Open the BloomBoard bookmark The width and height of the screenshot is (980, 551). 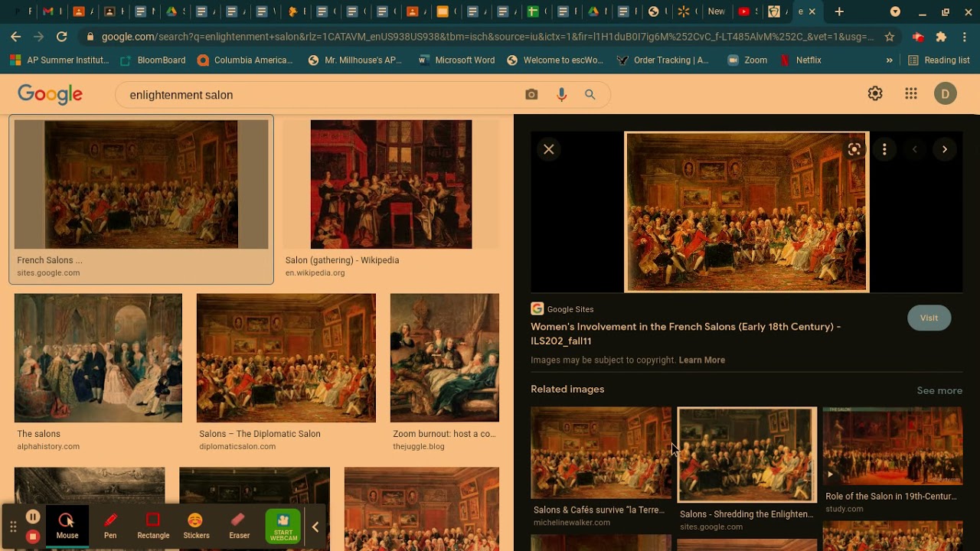coord(153,60)
